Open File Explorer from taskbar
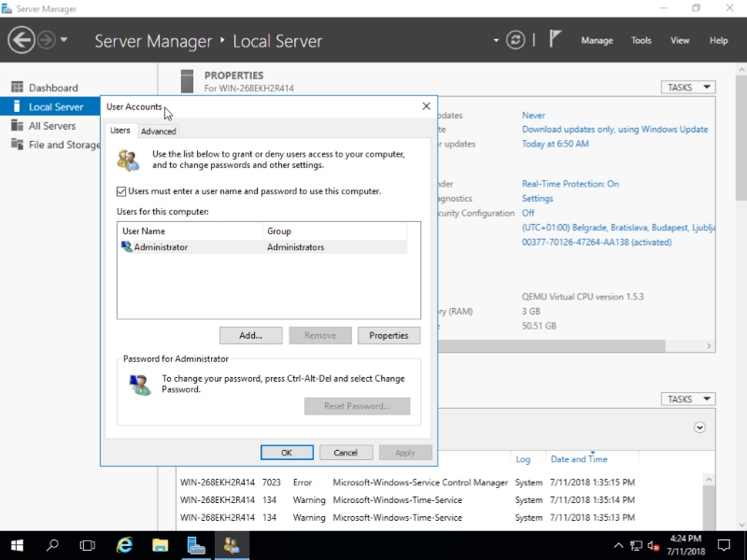The image size is (747, 560). tap(160, 545)
